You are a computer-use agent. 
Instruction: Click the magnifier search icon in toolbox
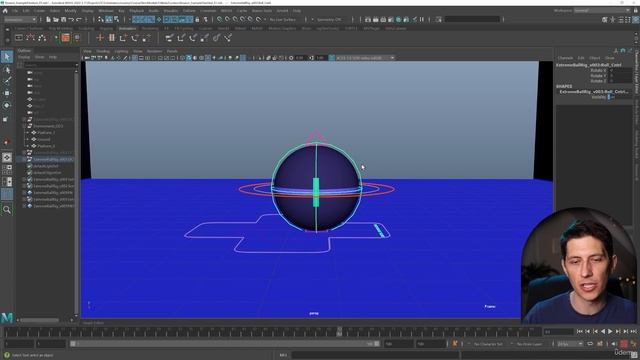click(7, 210)
